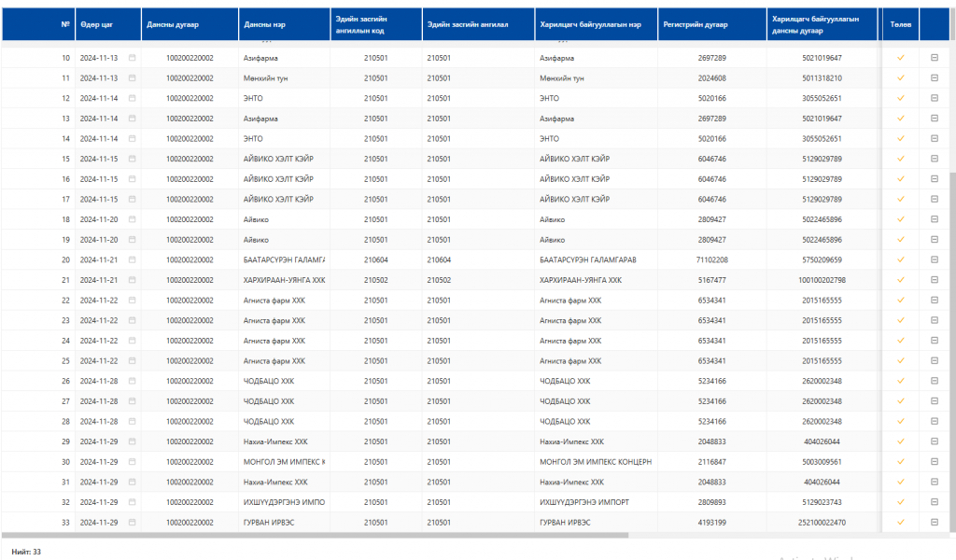Click the minus icon for row 30
The height and width of the screenshot is (560, 956).
(934, 462)
